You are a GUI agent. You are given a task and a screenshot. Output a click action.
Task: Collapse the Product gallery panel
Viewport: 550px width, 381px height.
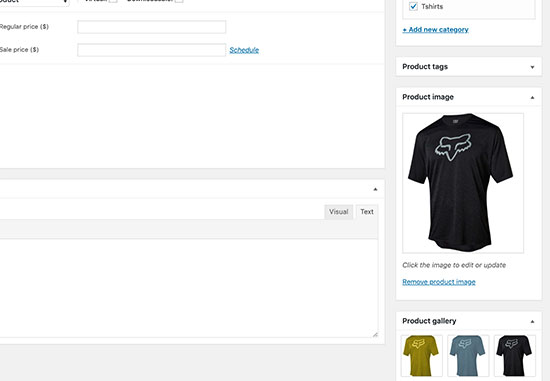[532, 321]
